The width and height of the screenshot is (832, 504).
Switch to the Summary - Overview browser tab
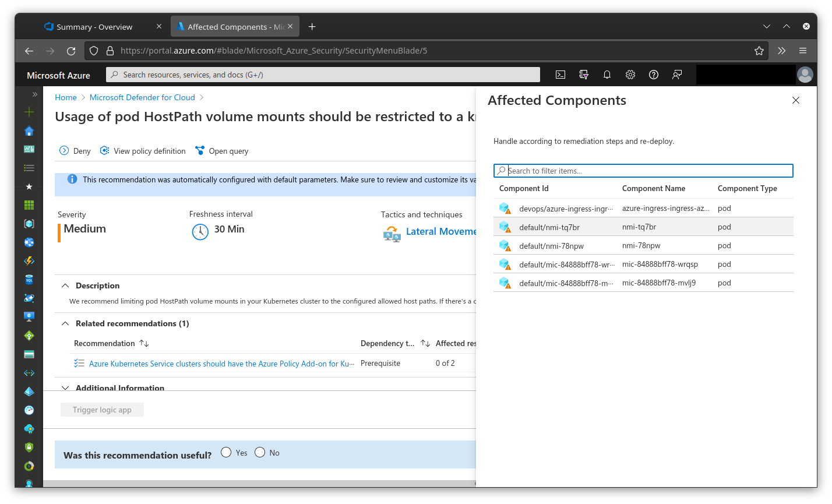pyautogui.click(x=94, y=26)
